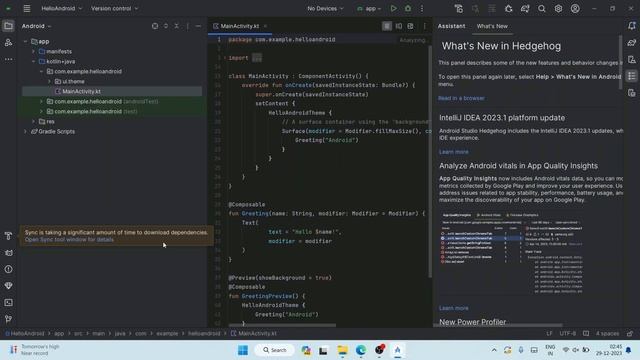The width and height of the screenshot is (640, 360).
Task: Click the Windows Start button
Action: [243, 350]
